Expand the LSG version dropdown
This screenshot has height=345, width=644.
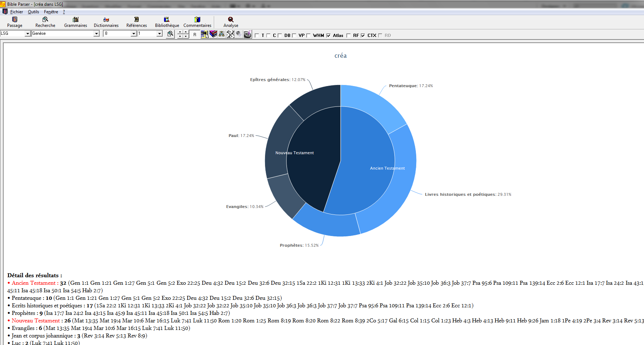pyautogui.click(x=28, y=33)
